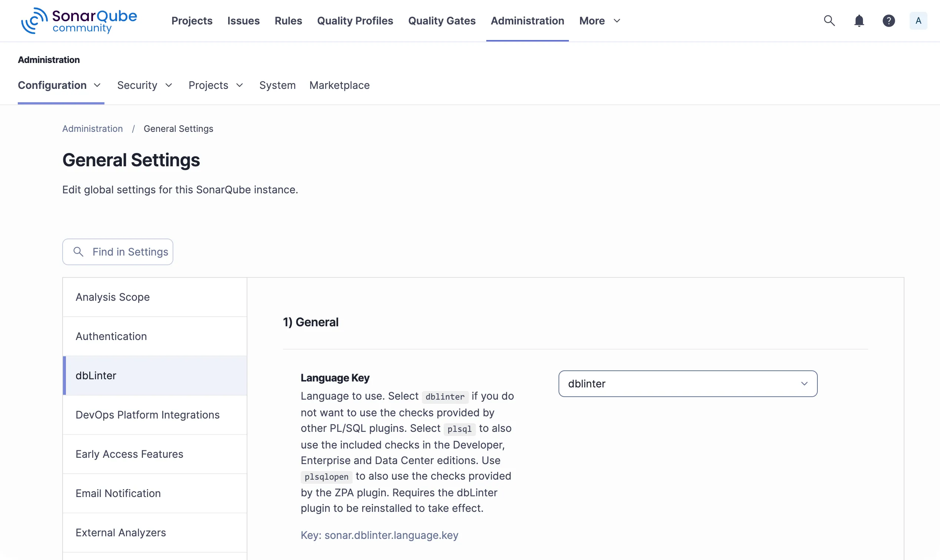Click the Administration breadcrumb link
This screenshot has height=560, width=940.
[x=93, y=129]
